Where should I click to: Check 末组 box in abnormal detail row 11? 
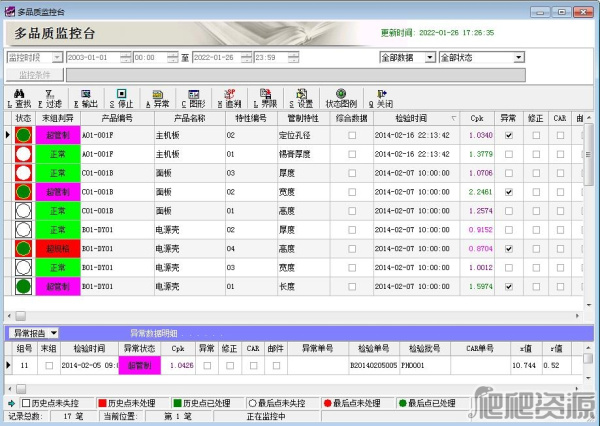[49, 366]
